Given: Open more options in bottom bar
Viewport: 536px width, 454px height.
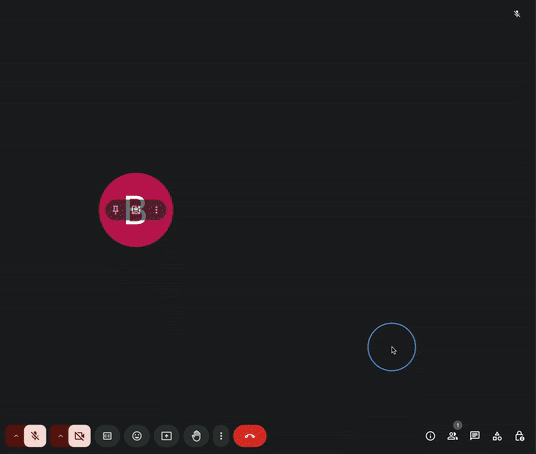Looking at the screenshot, I should pyautogui.click(x=221, y=436).
